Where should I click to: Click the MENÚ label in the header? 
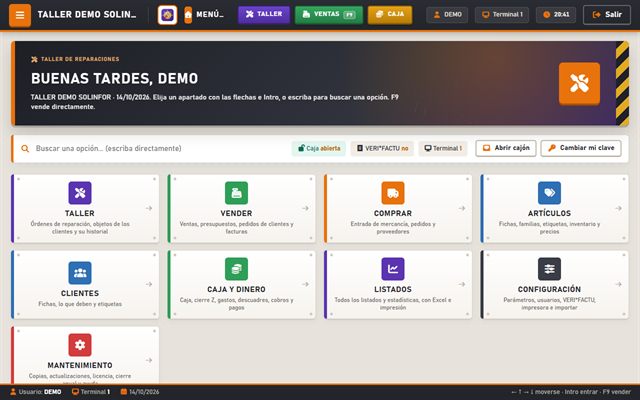point(210,15)
